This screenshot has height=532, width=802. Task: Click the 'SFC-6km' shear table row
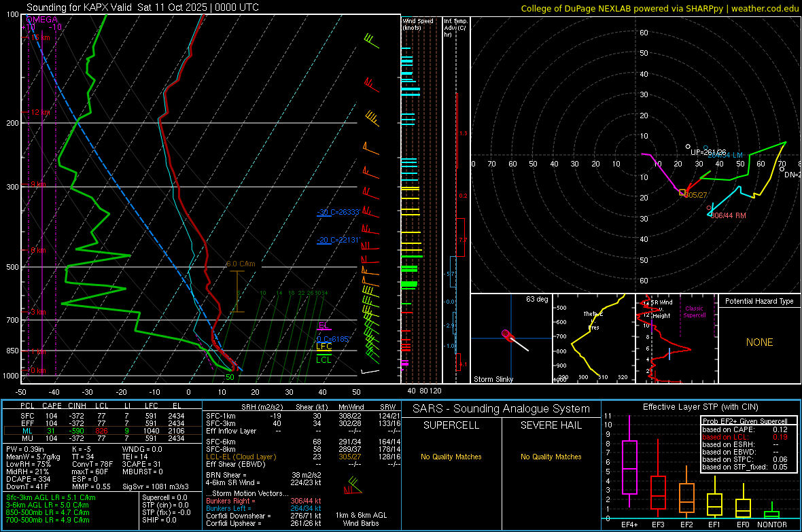pos(303,442)
